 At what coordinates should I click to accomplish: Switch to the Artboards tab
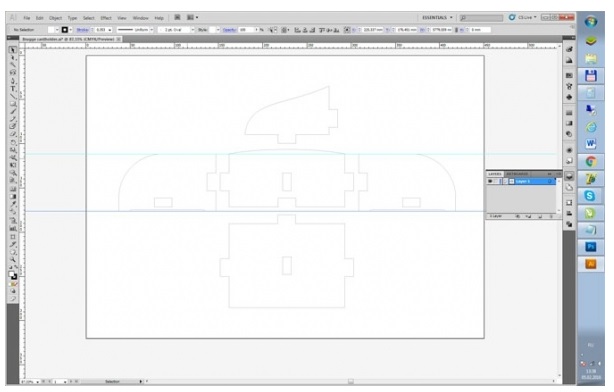pos(517,174)
